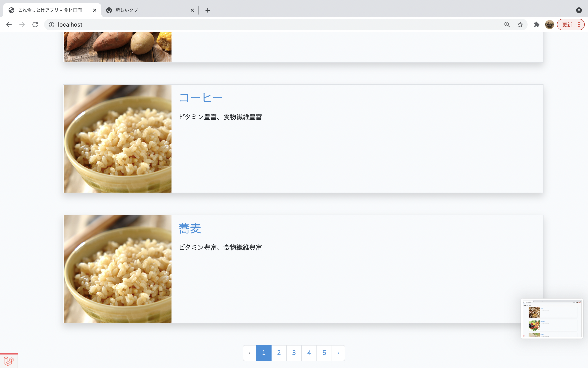Click the 蕎麦 card rice image
This screenshot has width=588, height=368.
[118, 269]
